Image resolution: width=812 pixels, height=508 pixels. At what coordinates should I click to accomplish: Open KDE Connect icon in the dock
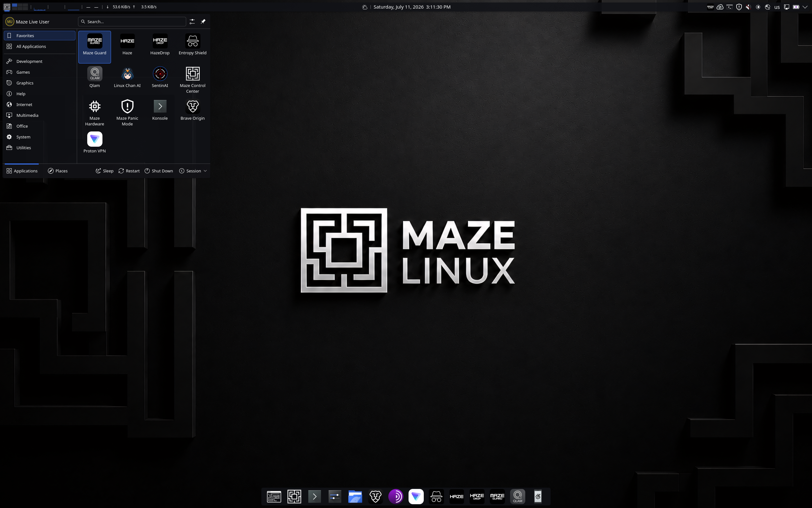point(538,496)
